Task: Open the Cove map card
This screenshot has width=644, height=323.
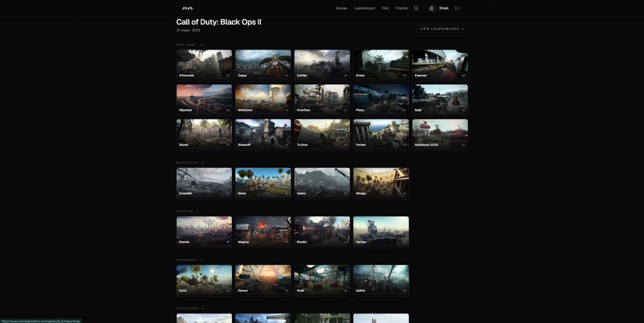Action: pyautogui.click(x=204, y=280)
